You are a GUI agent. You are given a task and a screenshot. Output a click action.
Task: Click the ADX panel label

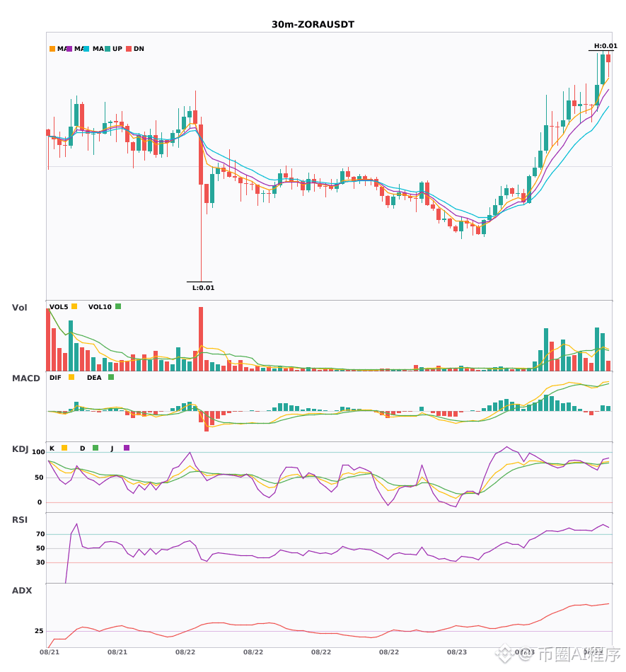[x=22, y=591]
